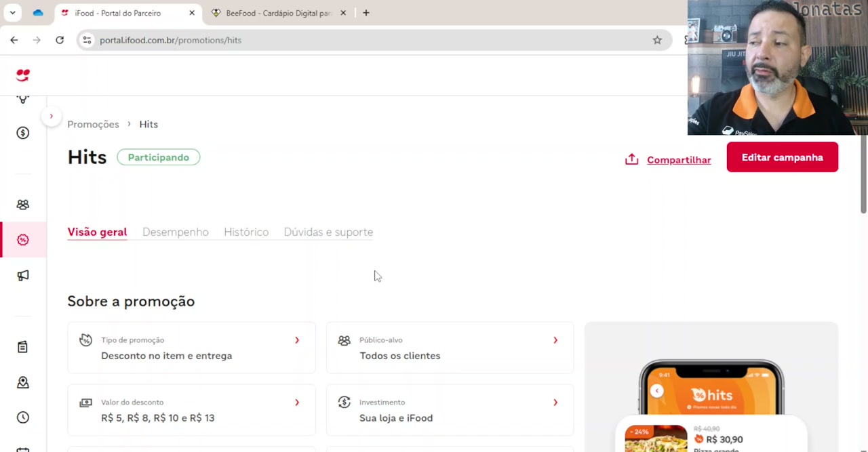Open the menu clipboard sidebar icon

tap(23, 347)
